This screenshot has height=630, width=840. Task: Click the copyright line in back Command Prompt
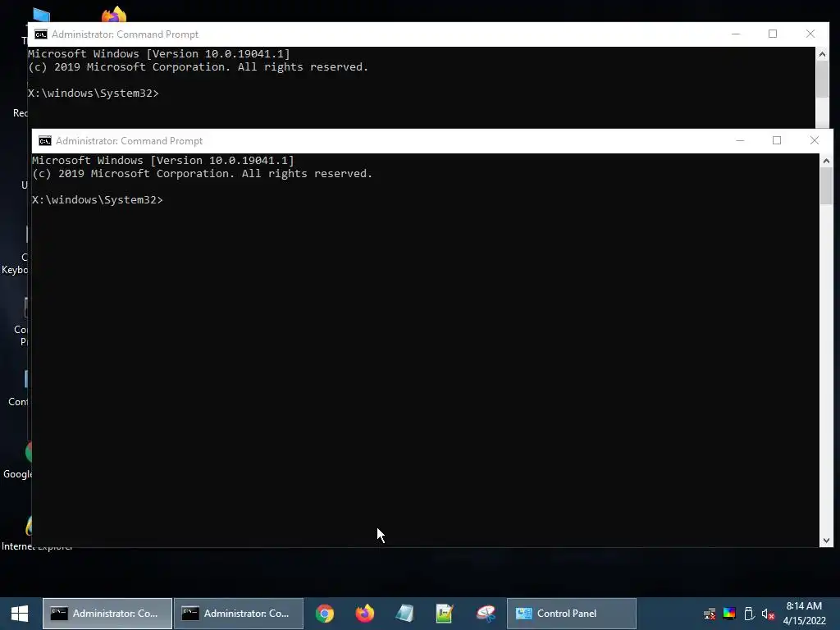point(199,67)
